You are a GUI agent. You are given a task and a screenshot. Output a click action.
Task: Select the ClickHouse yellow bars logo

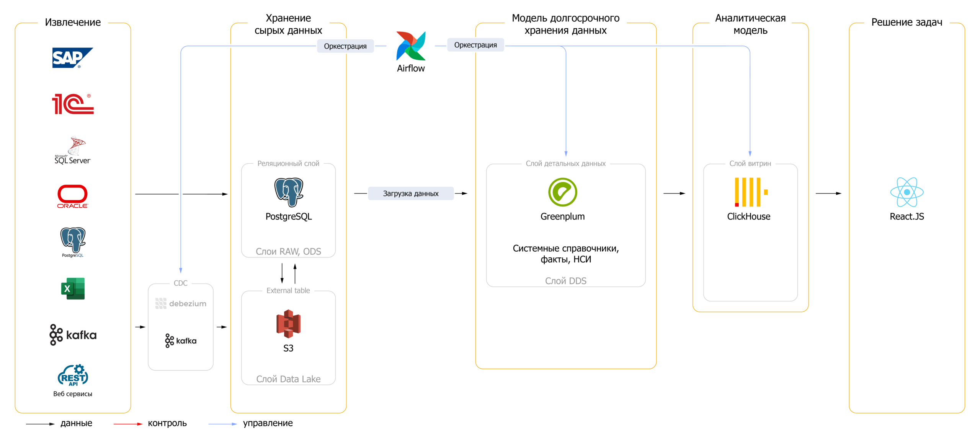[750, 192]
